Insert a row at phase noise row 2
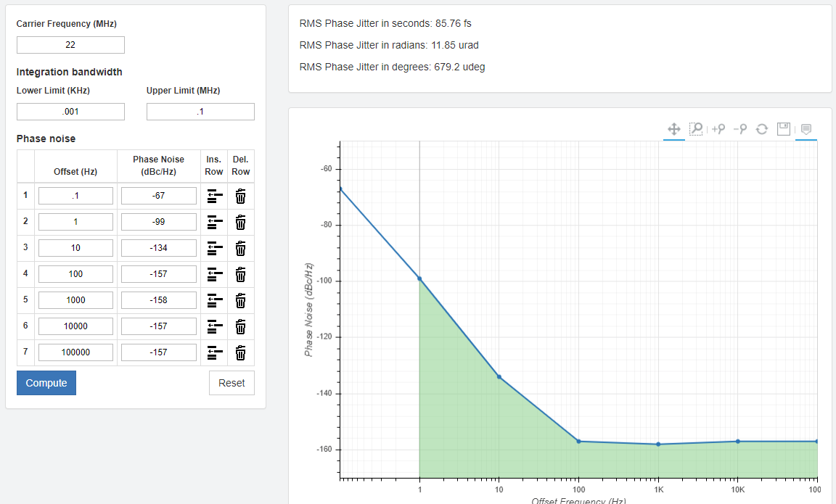The height and width of the screenshot is (504, 836). coord(214,222)
